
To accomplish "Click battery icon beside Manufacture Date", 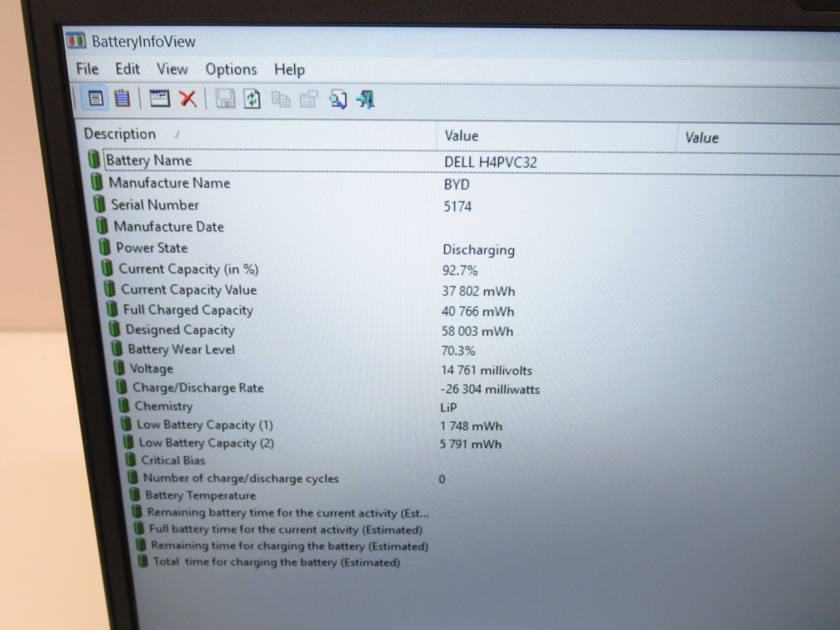I will 102,225.
